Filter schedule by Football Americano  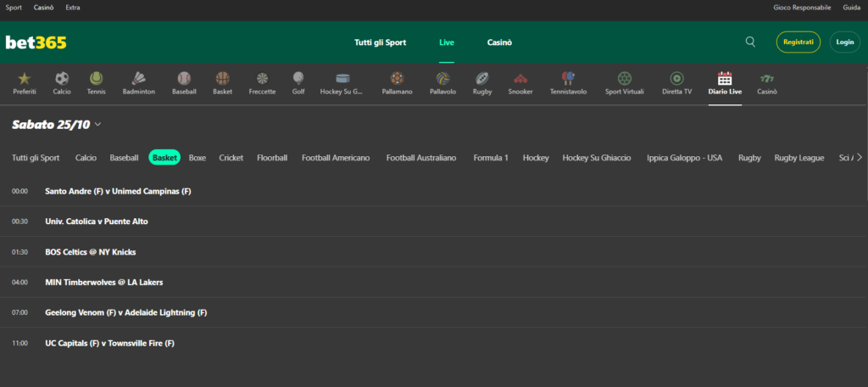[336, 158]
